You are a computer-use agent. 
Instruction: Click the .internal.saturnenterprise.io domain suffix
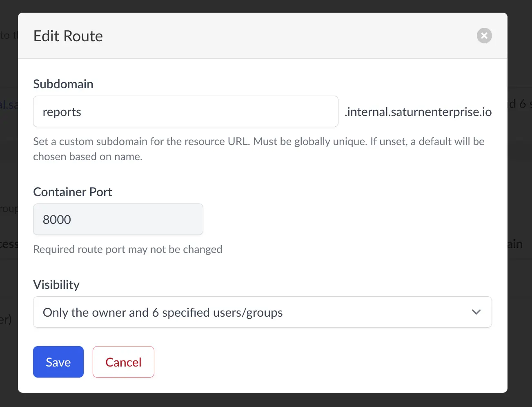(418, 112)
